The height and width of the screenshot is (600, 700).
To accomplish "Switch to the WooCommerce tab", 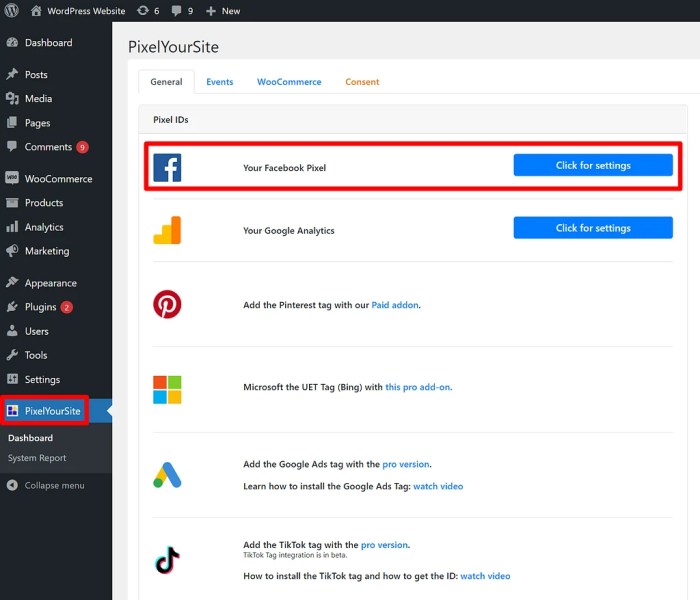I will point(288,82).
